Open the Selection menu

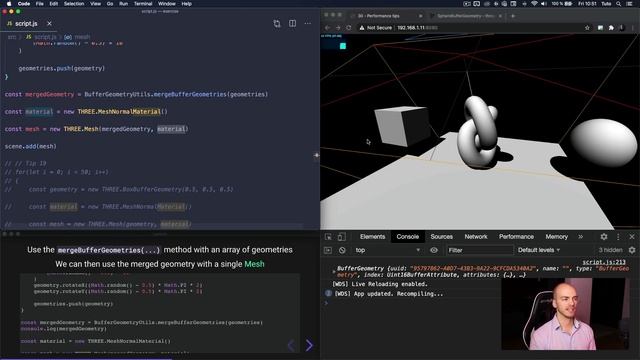[74, 4]
